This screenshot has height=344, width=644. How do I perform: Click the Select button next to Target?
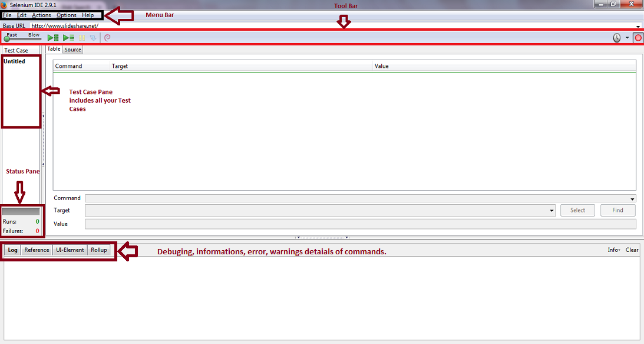(577, 210)
